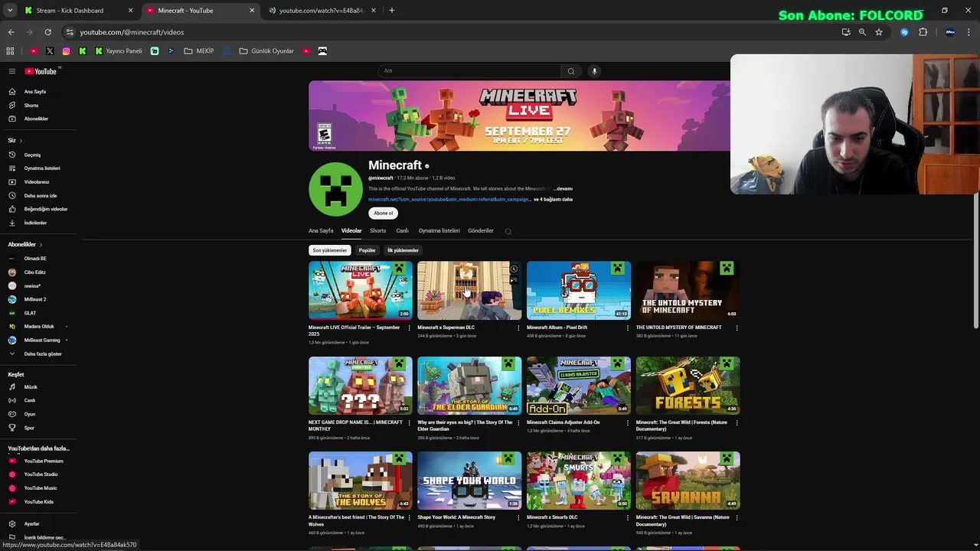The image size is (980, 551).
Task: Open more options for Minecraft LIVE Official Trailer
Action: click(409, 328)
